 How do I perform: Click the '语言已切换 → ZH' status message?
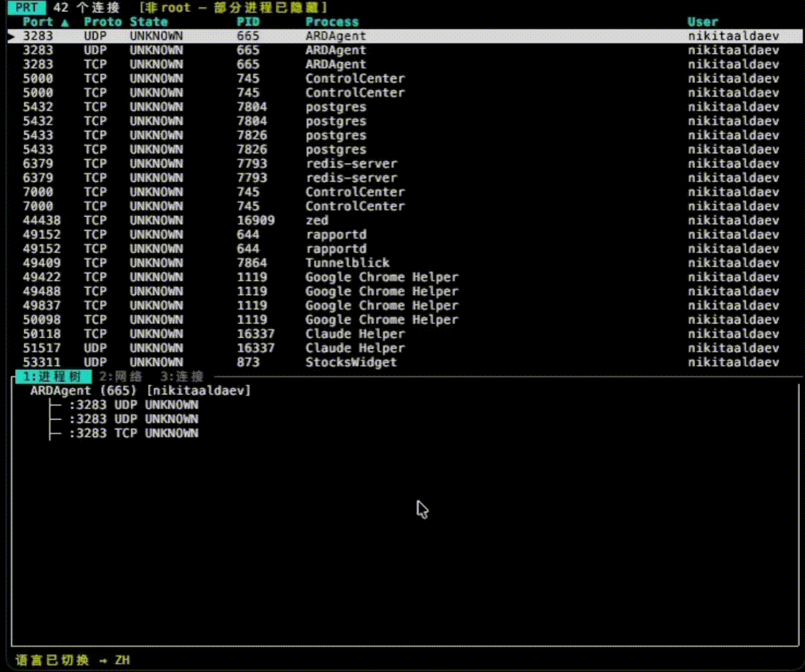point(72,660)
